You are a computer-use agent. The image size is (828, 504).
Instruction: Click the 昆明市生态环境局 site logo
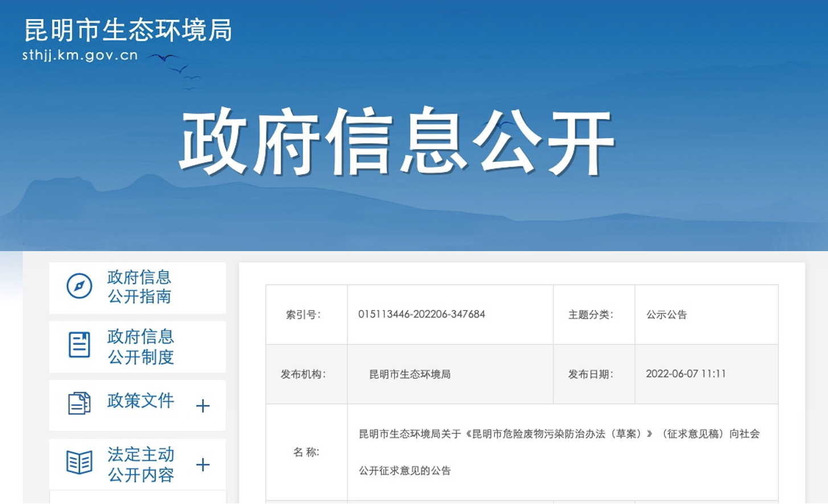coord(128,30)
